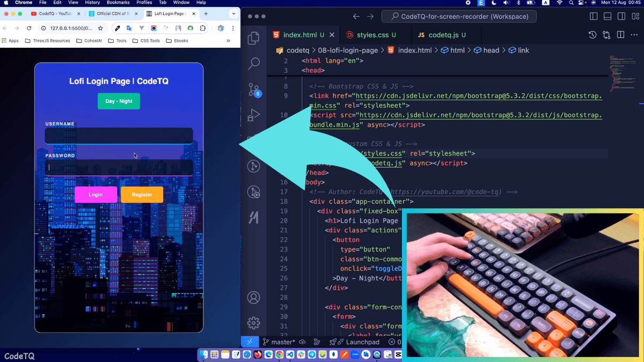Open the Explorer view in activity bar
This screenshot has height=362, width=644.
pos(254,39)
